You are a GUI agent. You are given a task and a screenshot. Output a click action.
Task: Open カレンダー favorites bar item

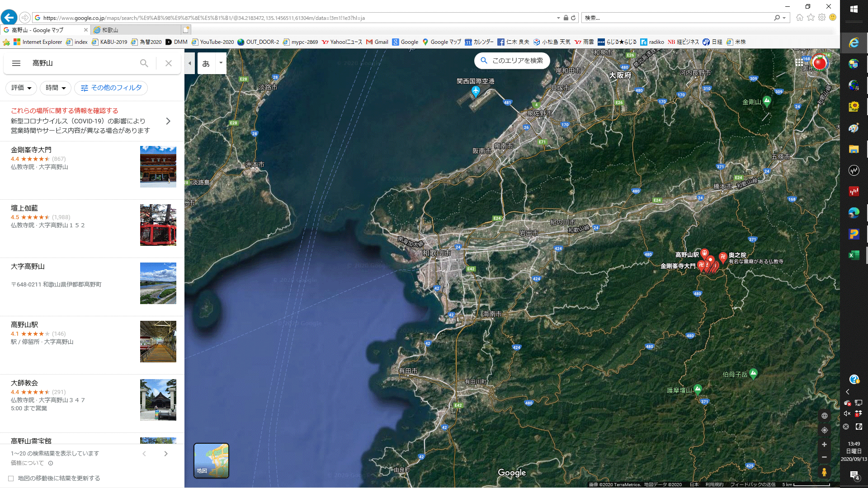[479, 42]
